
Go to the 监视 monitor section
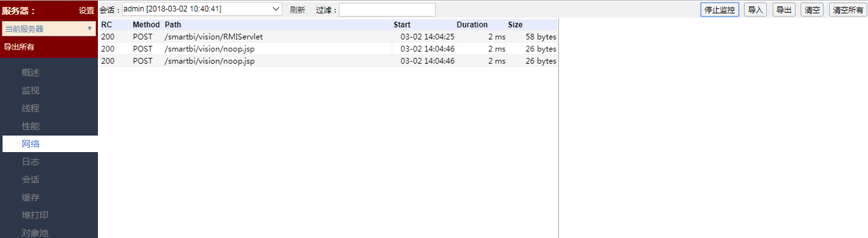(31, 90)
